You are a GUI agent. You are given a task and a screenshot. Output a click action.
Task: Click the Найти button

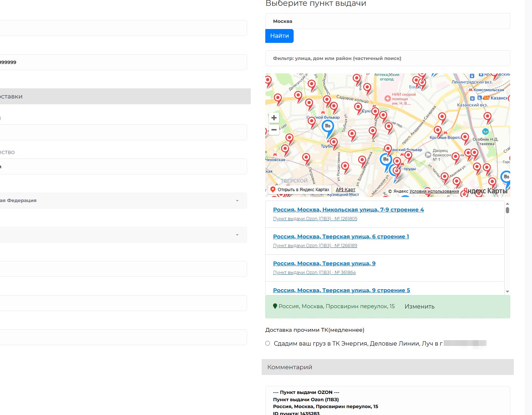pos(279,36)
